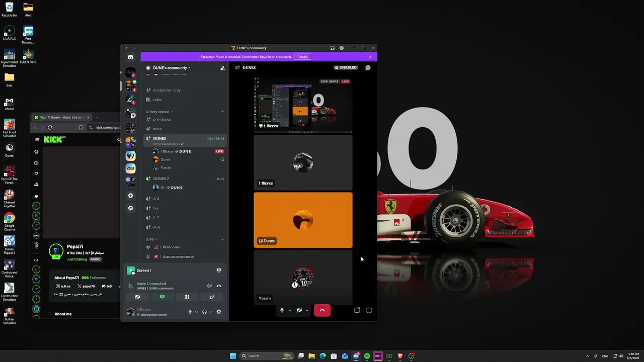
Task: Stop streaming Screen 1
Action: [x=219, y=270]
